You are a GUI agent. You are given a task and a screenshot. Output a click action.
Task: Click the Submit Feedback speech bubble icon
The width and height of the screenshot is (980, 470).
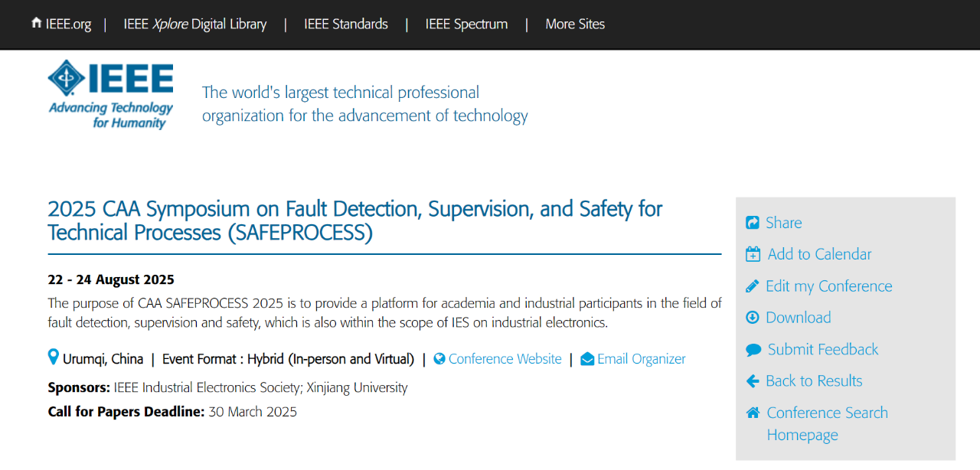tap(753, 350)
